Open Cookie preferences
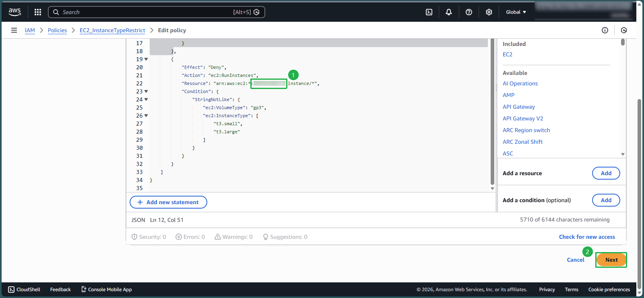This screenshot has width=644, height=298. click(x=609, y=290)
